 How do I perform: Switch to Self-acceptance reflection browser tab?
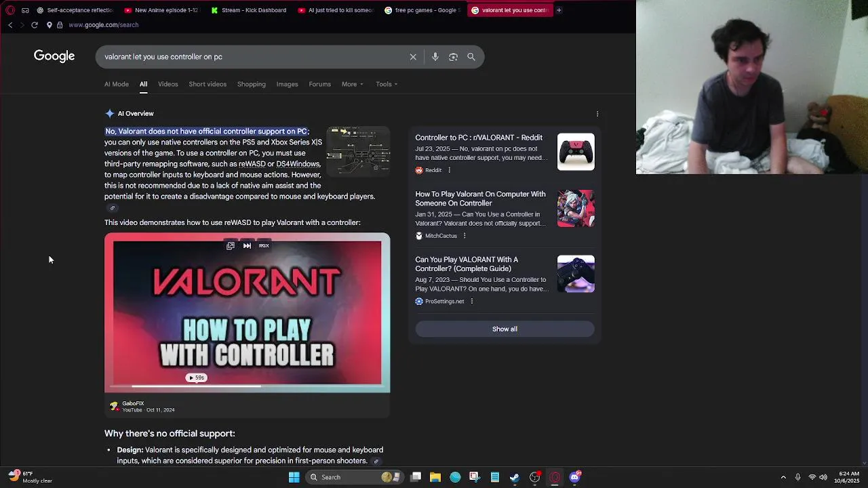[75, 10]
